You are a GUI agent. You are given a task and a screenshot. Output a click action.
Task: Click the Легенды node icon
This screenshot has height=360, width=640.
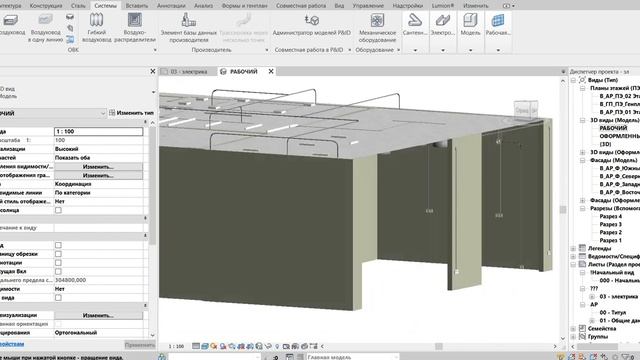click(582, 248)
